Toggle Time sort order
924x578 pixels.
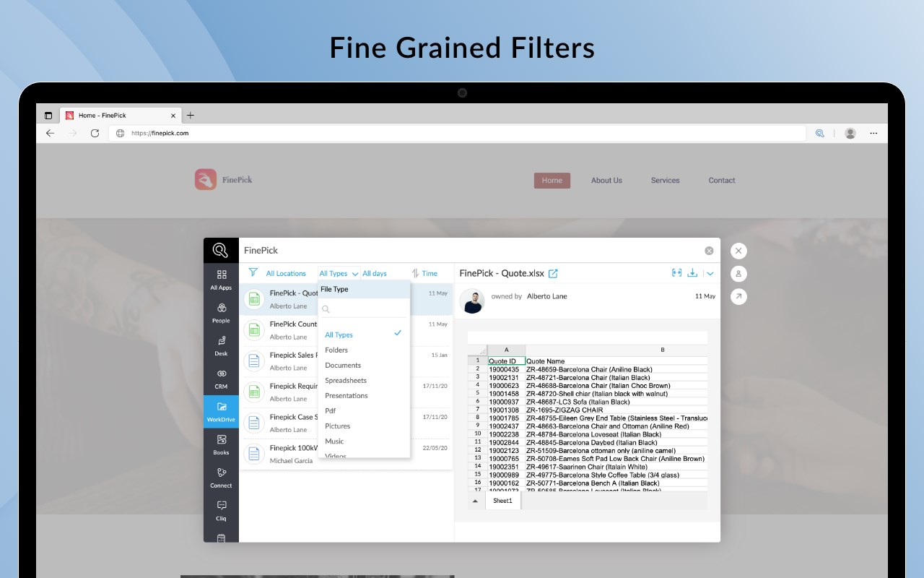click(424, 273)
